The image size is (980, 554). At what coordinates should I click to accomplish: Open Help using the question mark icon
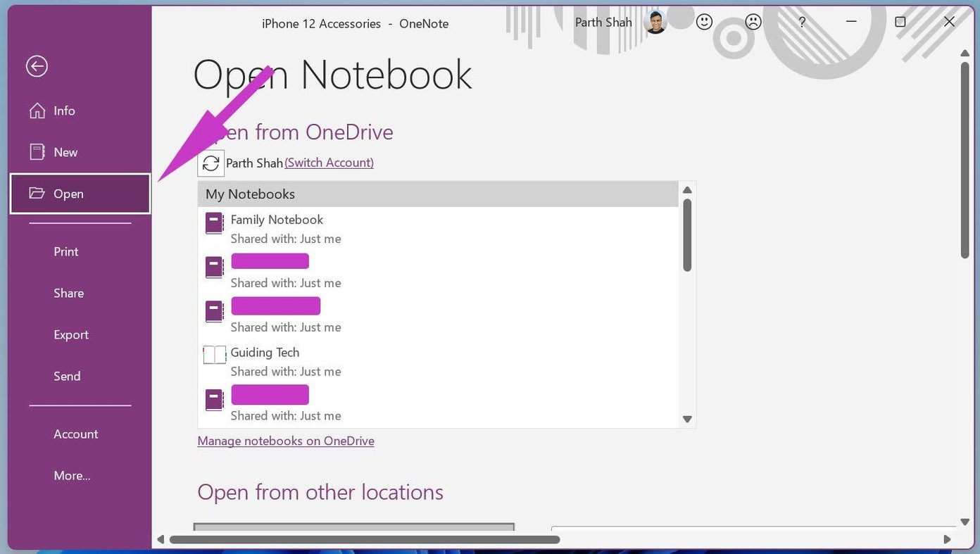point(802,22)
